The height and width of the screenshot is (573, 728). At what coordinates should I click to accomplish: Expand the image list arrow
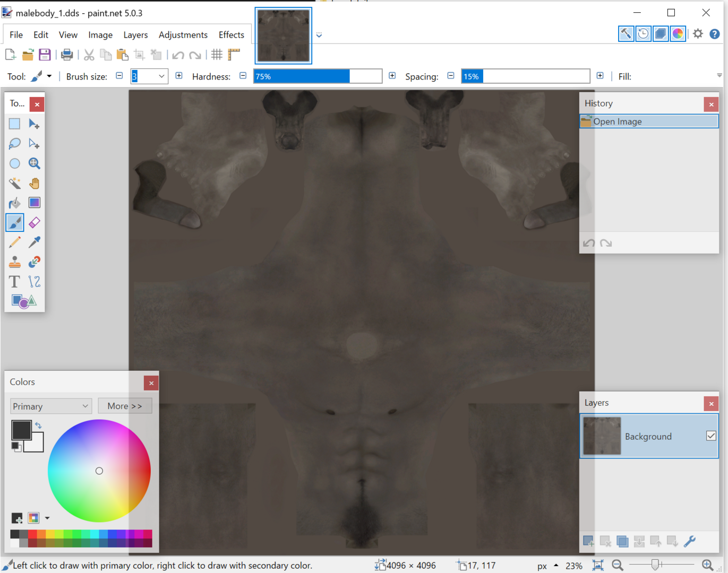pyautogui.click(x=319, y=35)
